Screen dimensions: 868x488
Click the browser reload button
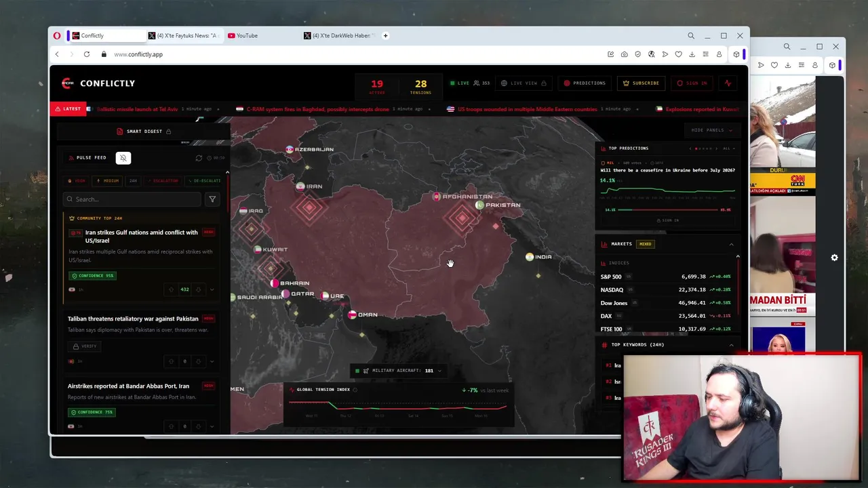pos(87,54)
